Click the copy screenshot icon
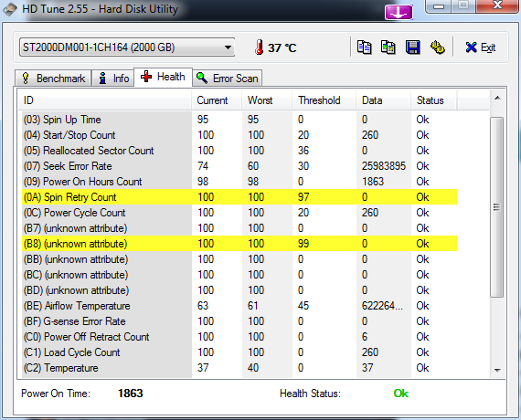Screen dimensions: 521x420 [388, 47]
